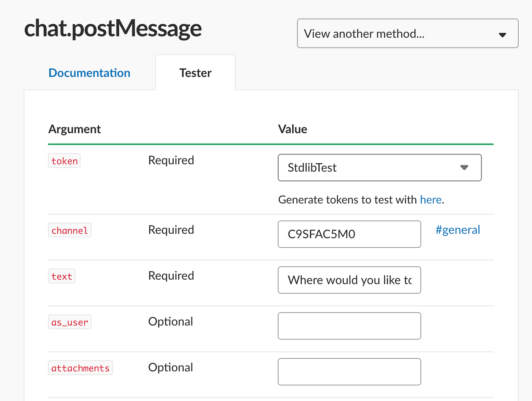The image size is (532, 401).
Task: Click the empty attachments value field
Action: (349, 372)
